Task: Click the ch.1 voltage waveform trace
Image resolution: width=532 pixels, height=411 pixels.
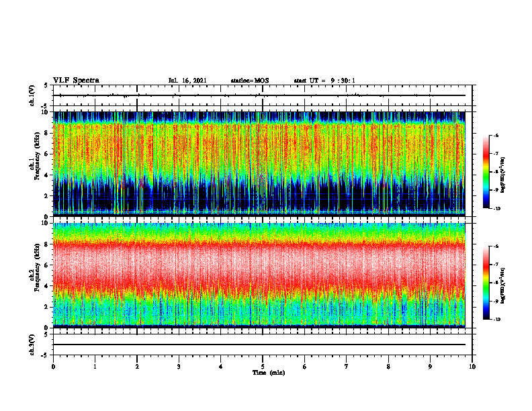Action: (x=259, y=95)
